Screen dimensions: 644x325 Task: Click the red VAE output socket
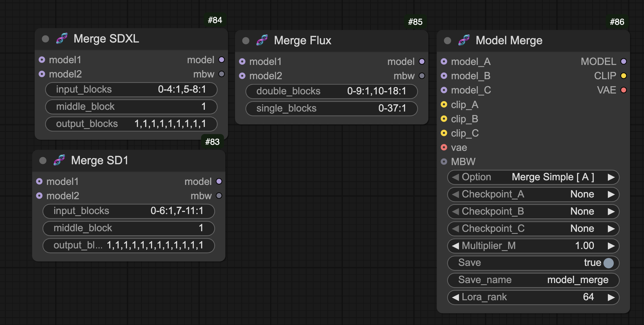[x=624, y=90]
